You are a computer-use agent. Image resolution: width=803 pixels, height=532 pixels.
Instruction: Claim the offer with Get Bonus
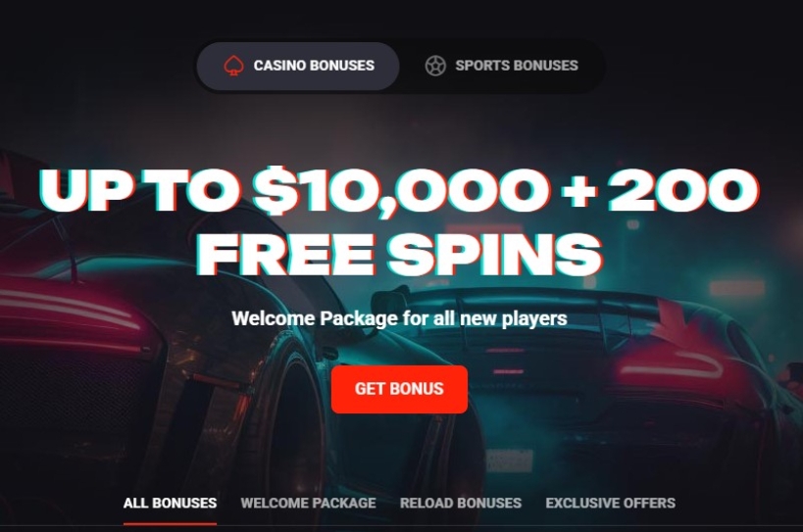[399, 389]
